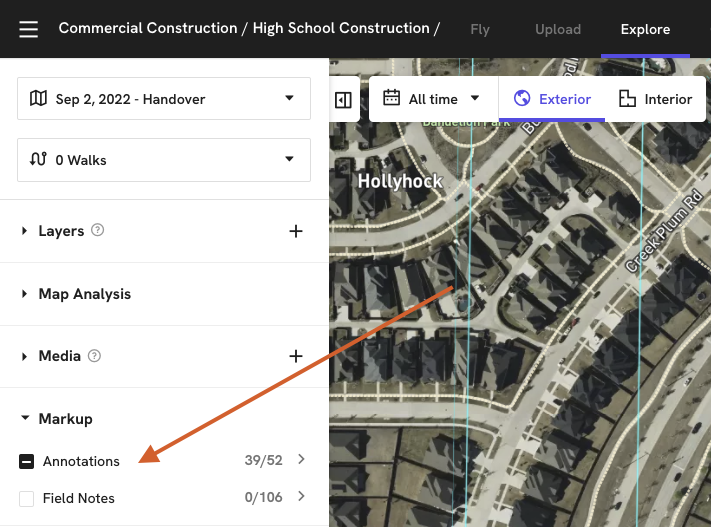Open the hamburger main menu
The height and width of the screenshot is (527, 711).
pos(28,29)
